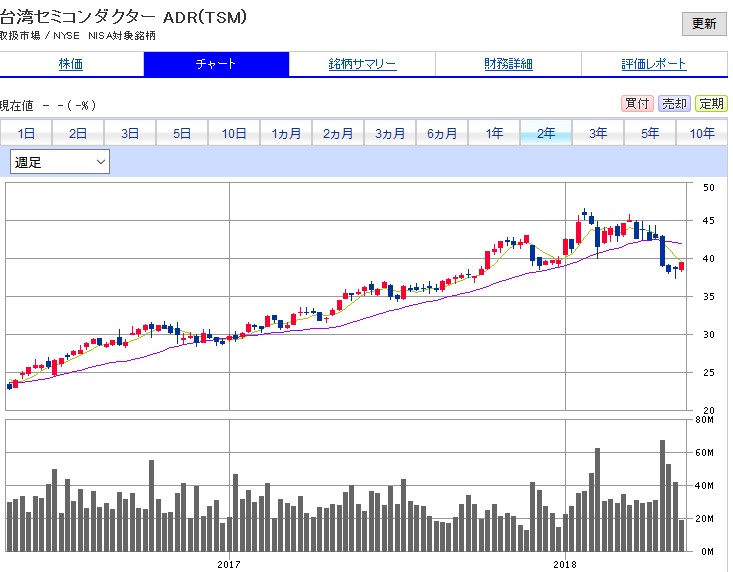Viewport: 733px width, 572px height.
Task: Set chart range to 2日
Action: coord(78,133)
